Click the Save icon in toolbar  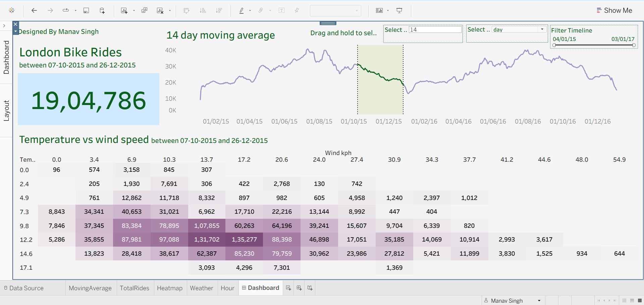86,10
